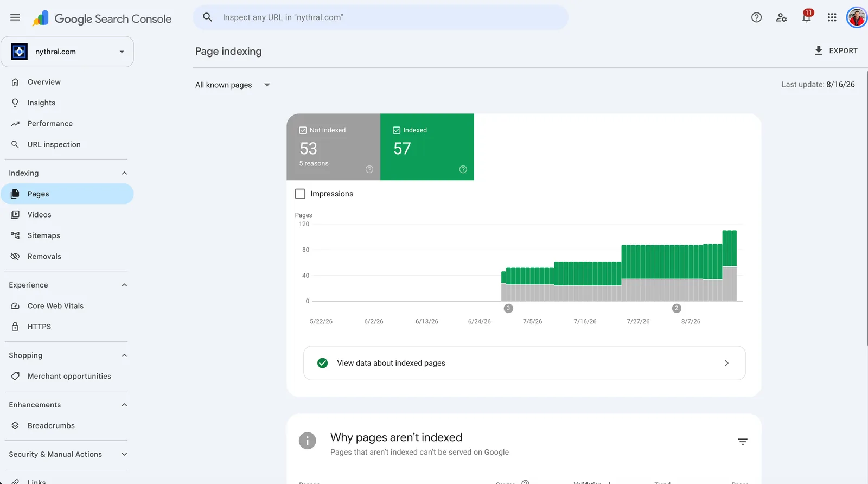Open URL inspection in sidebar
The height and width of the screenshot is (484, 868).
point(67,144)
